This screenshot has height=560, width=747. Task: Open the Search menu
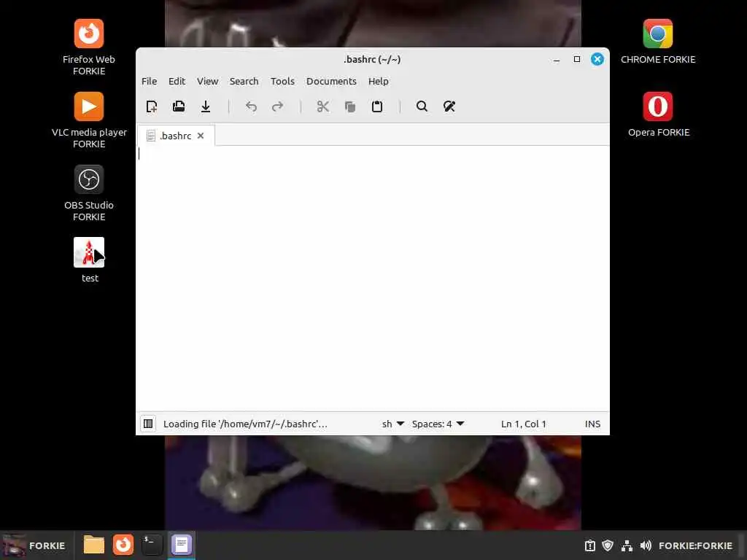click(x=244, y=82)
